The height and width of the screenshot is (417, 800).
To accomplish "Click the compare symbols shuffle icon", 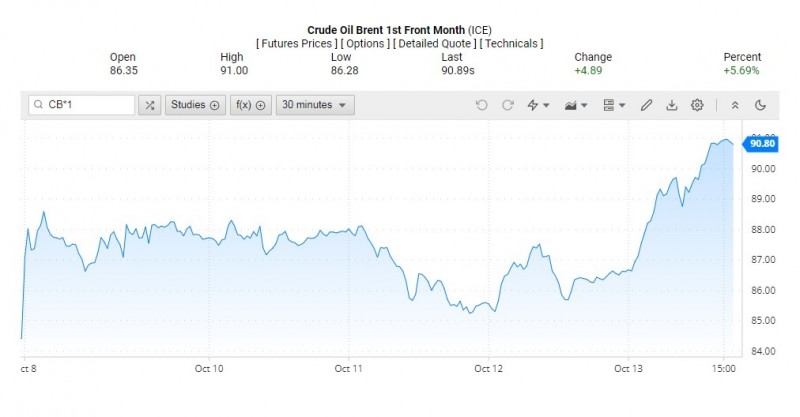I will point(150,105).
